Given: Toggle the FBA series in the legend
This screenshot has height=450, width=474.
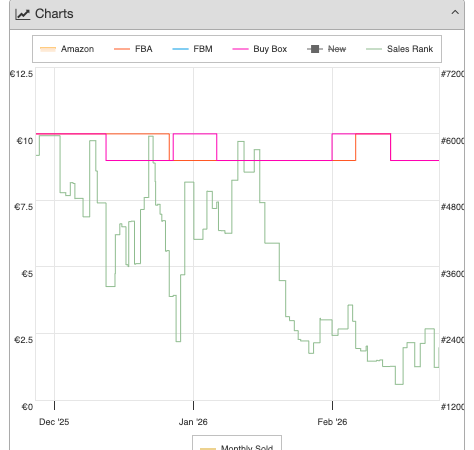Looking at the screenshot, I should (133, 49).
